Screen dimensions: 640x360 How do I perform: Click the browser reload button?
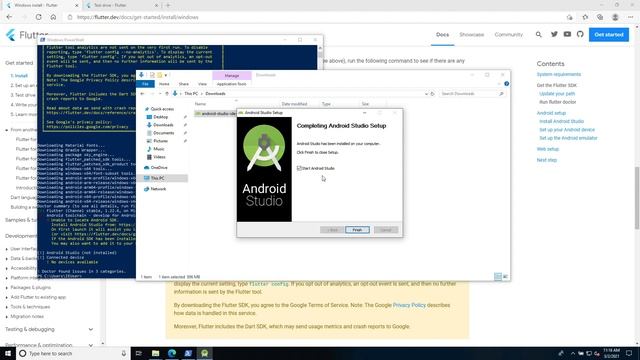(x=38, y=17)
